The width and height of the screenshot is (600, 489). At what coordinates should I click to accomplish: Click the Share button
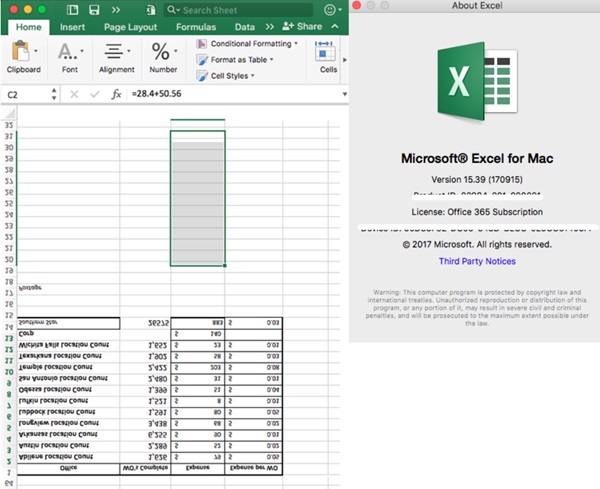(x=302, y=26)
